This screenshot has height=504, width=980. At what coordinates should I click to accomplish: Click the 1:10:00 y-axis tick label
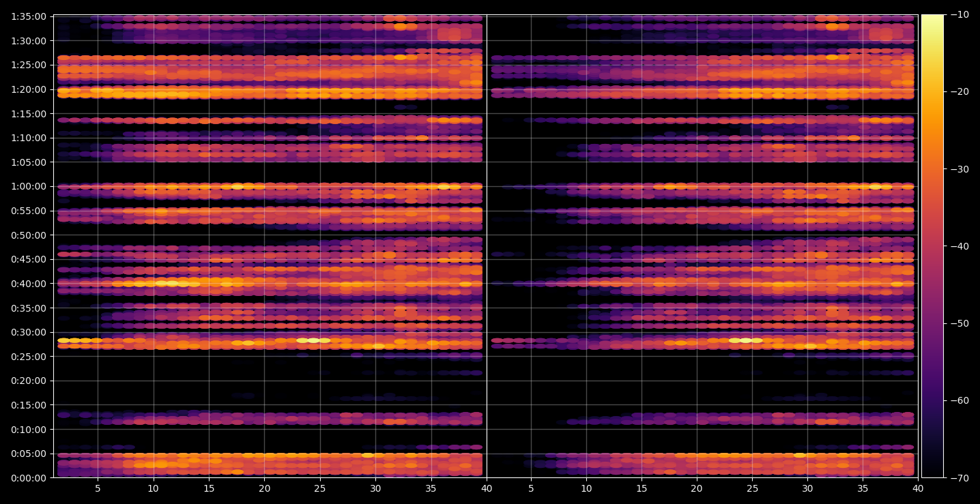click(29, 138)
